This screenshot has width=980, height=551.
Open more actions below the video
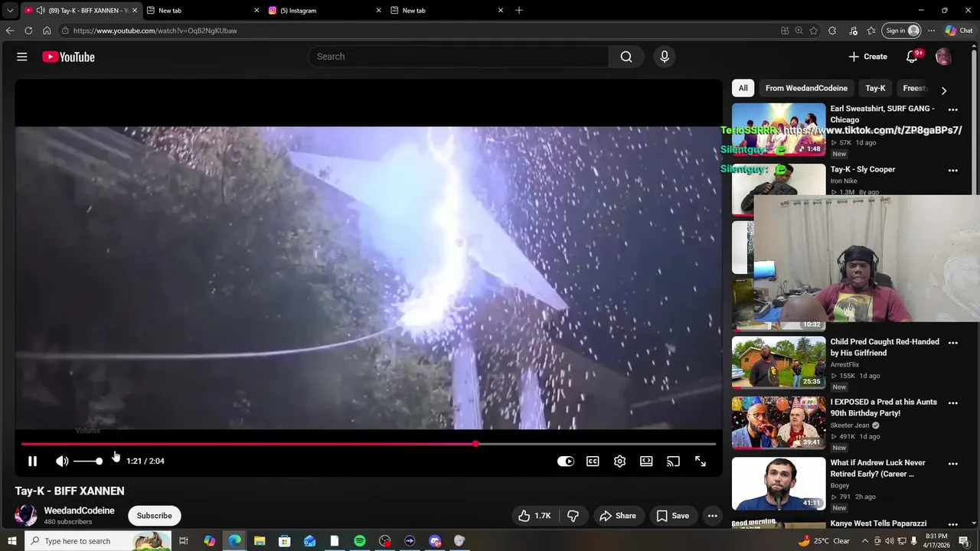[x=712, y=516]
